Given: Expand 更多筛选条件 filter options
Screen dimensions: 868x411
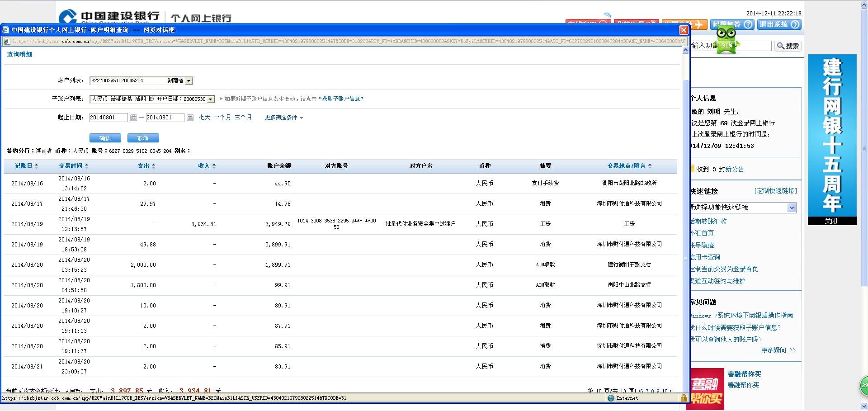Looking at the screenshot, I should tap(283, 118).
